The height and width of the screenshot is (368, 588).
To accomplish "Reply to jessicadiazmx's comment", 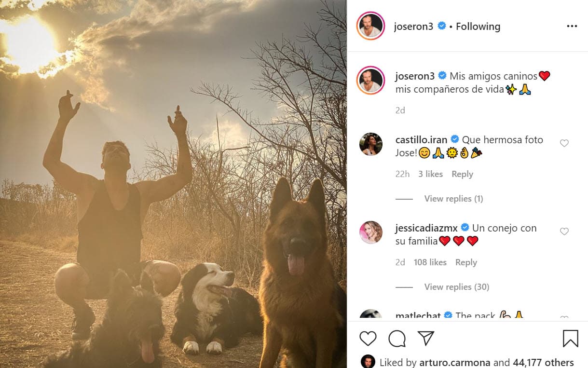I will (x=466, y=262).
